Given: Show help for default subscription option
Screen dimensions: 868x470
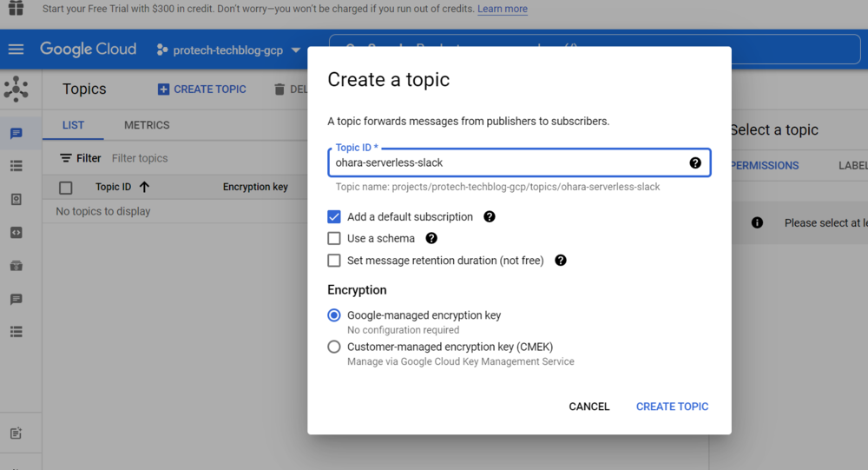Looking at the screenshot, I should pyautogui.click(x=490, y=216).
